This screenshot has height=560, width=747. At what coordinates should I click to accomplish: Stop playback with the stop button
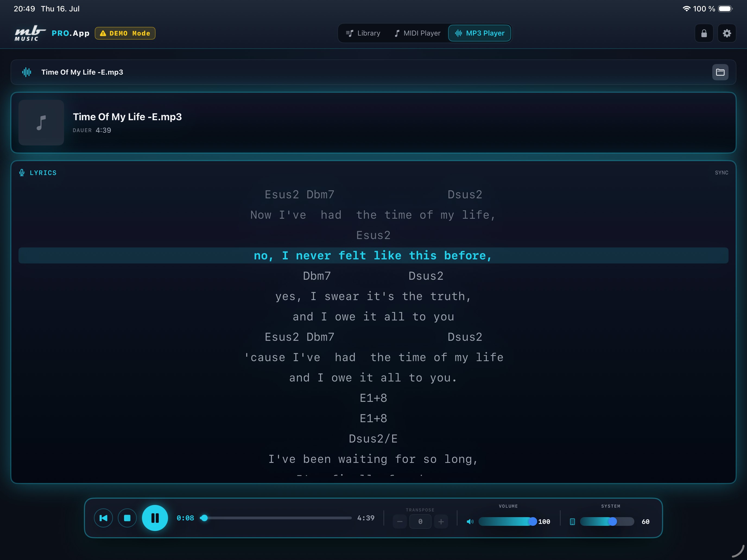(x=127, y=518)
